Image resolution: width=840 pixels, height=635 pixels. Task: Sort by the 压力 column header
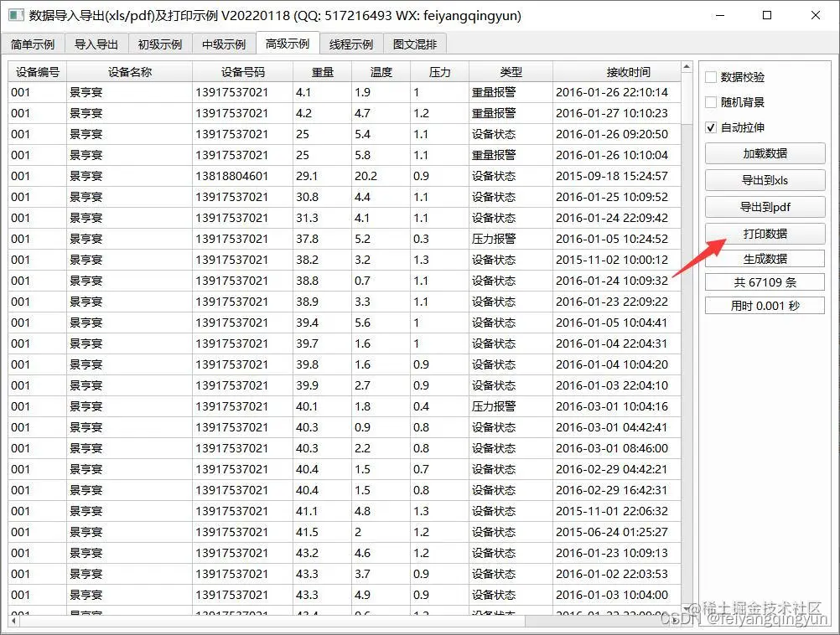pos(440,72)
